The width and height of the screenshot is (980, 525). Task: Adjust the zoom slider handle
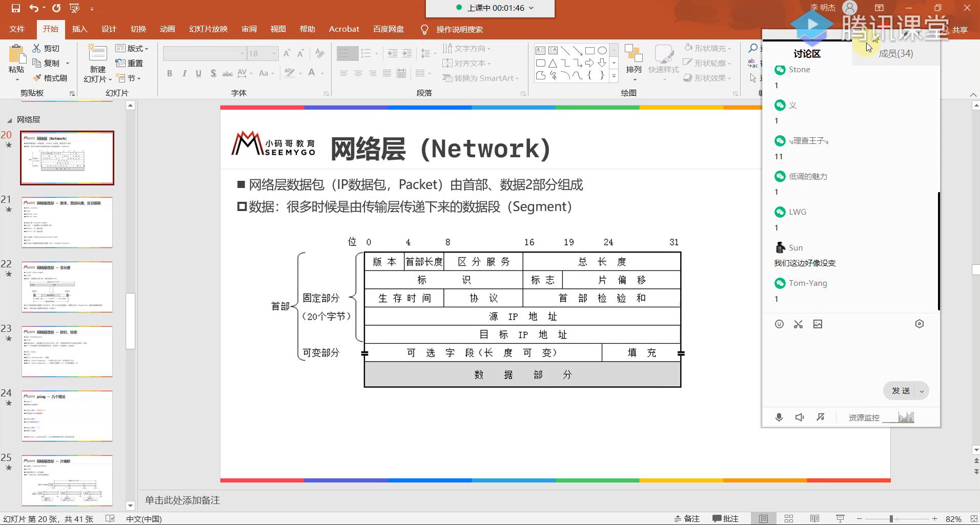pos(891,518)
